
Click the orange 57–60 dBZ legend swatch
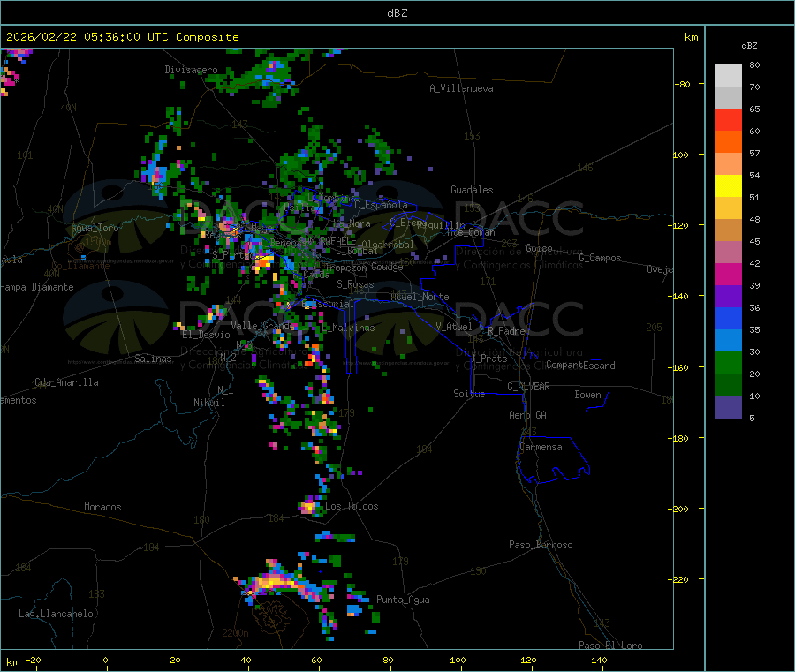(728, 142)
